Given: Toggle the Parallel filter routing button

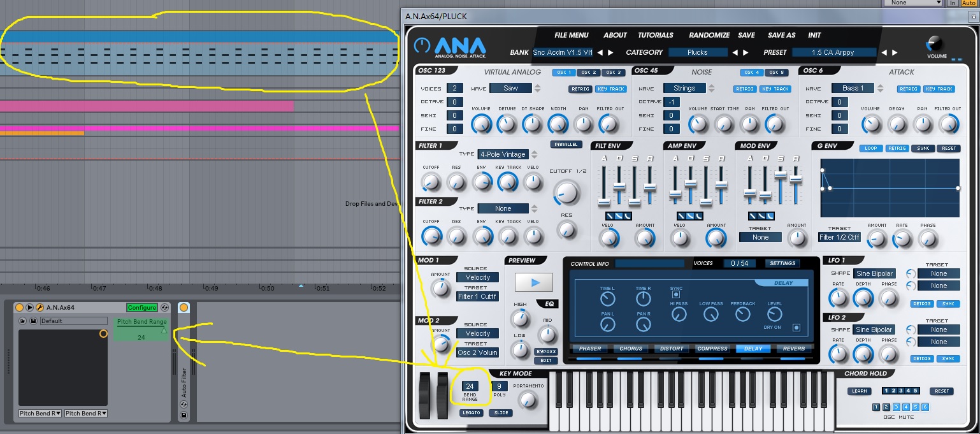Looking at the screenshot, I should tap(566, 145).
